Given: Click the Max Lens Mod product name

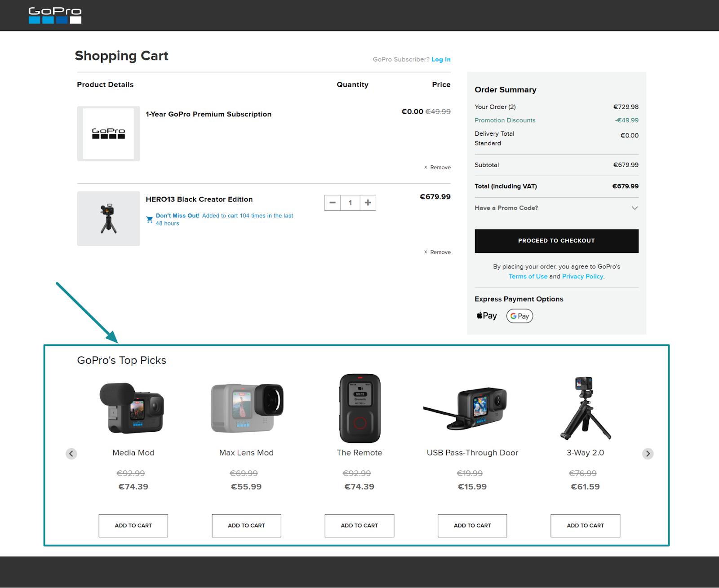Looking at the screenshot, I should 246,453.
